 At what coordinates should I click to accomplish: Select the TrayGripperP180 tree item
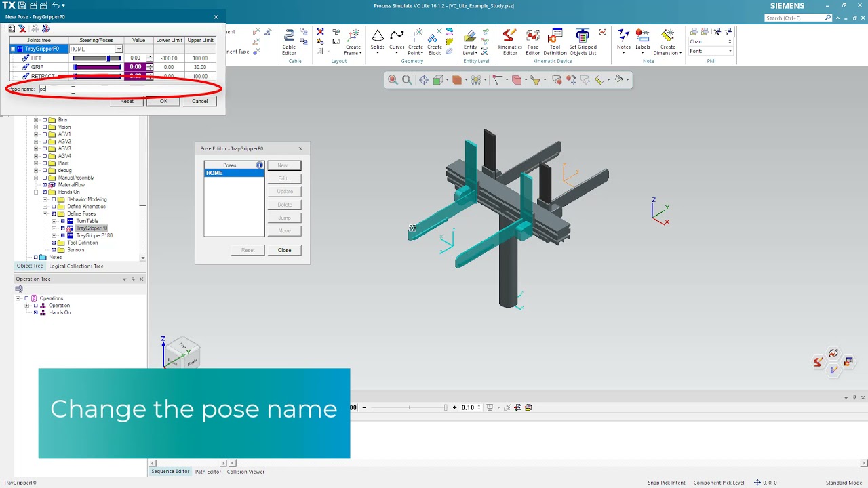pyautogui.click(x=94, y=236)
